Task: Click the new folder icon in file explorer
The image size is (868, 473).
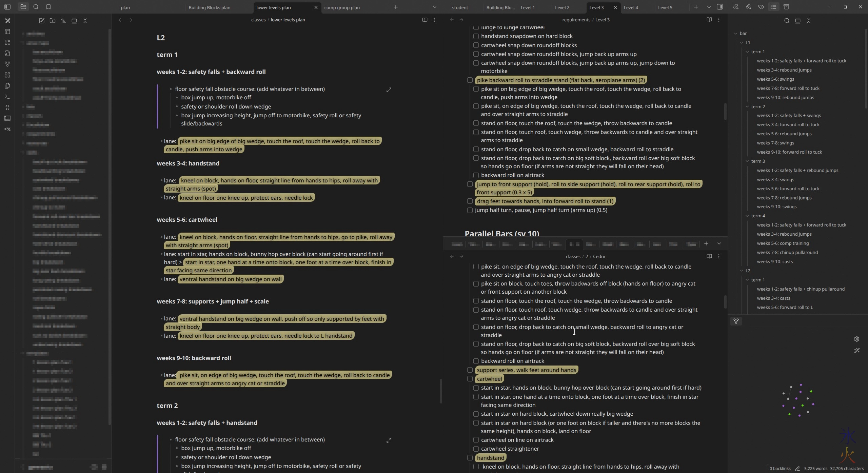Action: (x=53, y=21)
